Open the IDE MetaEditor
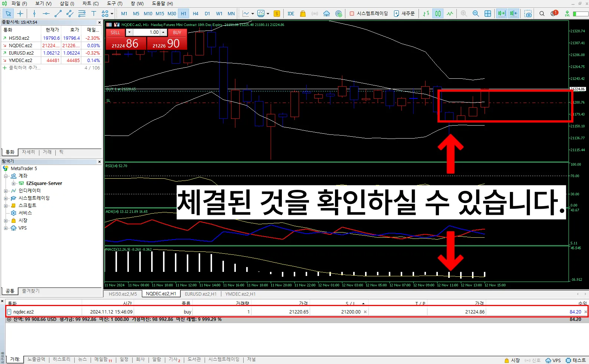 291,13
